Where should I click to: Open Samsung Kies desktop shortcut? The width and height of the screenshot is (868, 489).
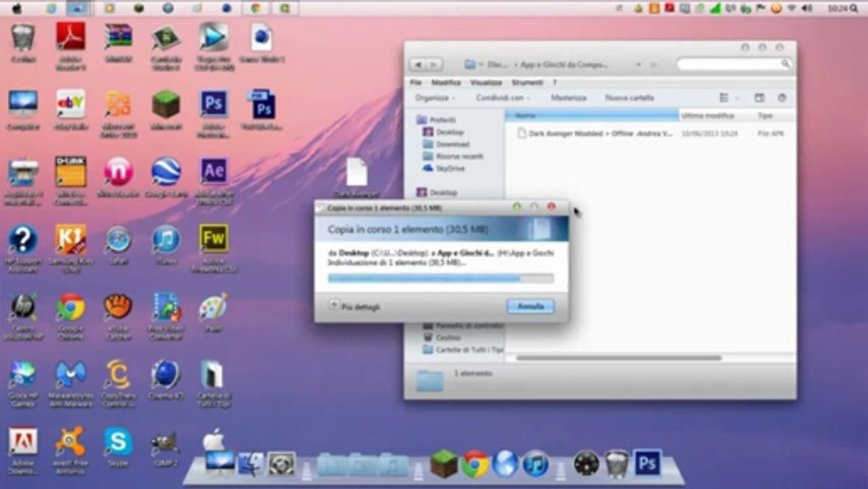(71, 239)
